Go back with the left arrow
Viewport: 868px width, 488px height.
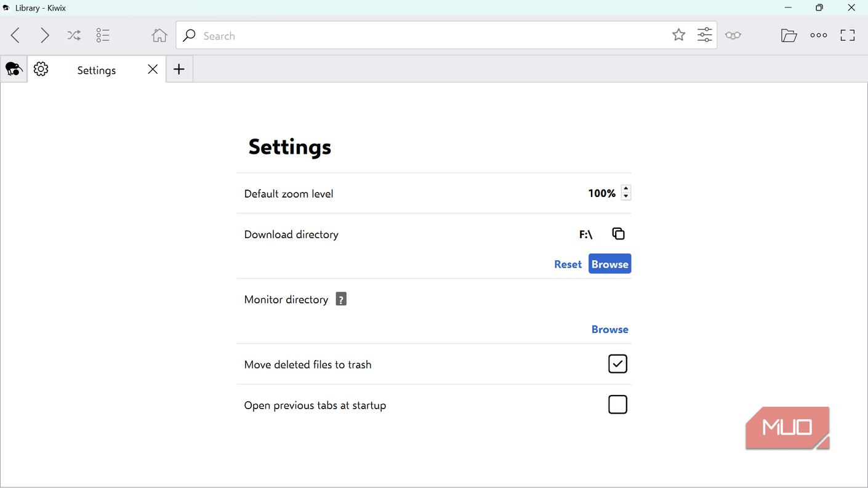click(15, 36)
